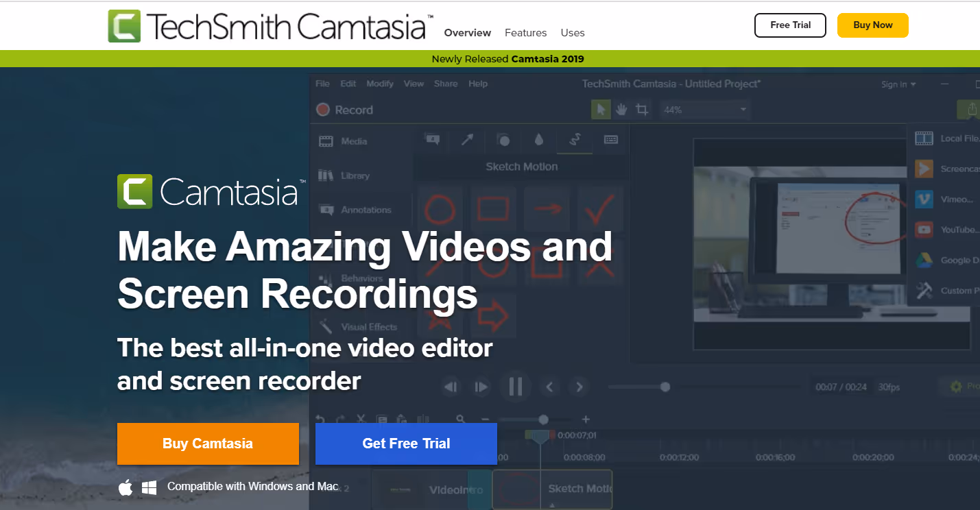980x510 pixels.
Task: Click the Free Trial button in header
Action: [791, 25]
